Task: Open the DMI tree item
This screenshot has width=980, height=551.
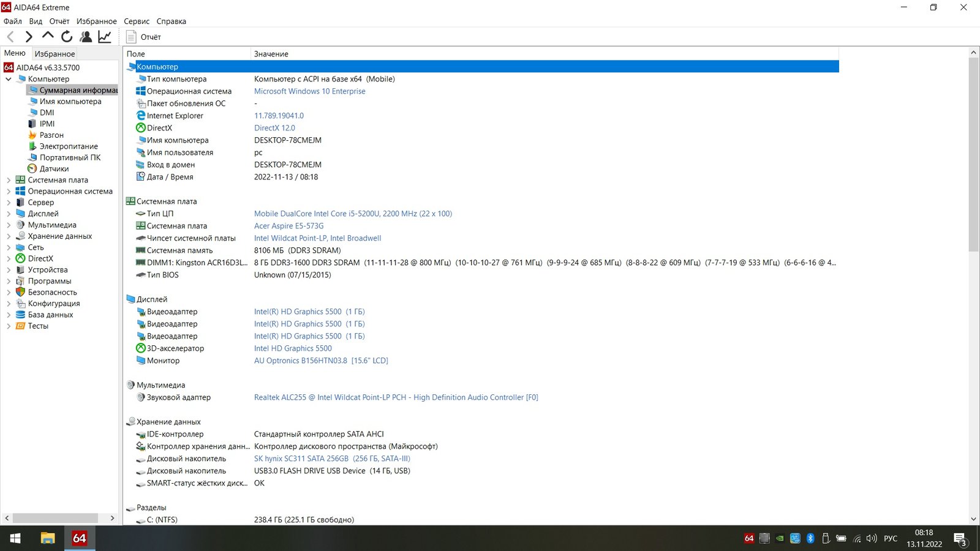Action: [x=47, y=113]
